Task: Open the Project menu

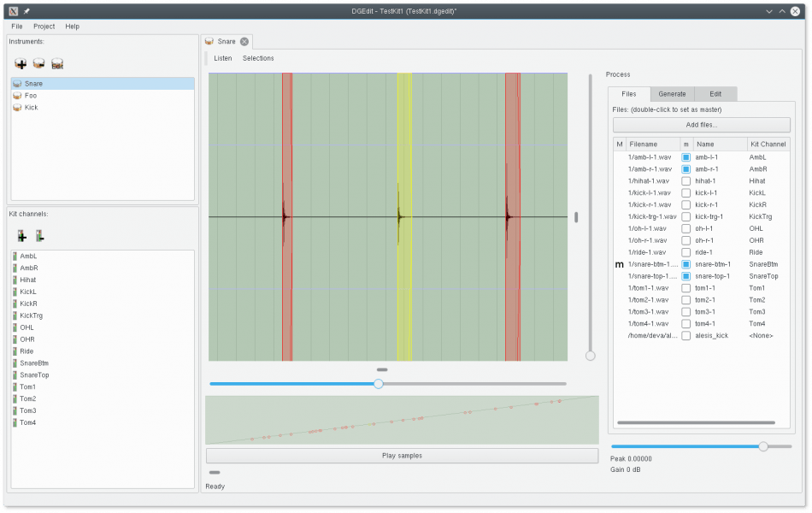Action: point(44,27)
